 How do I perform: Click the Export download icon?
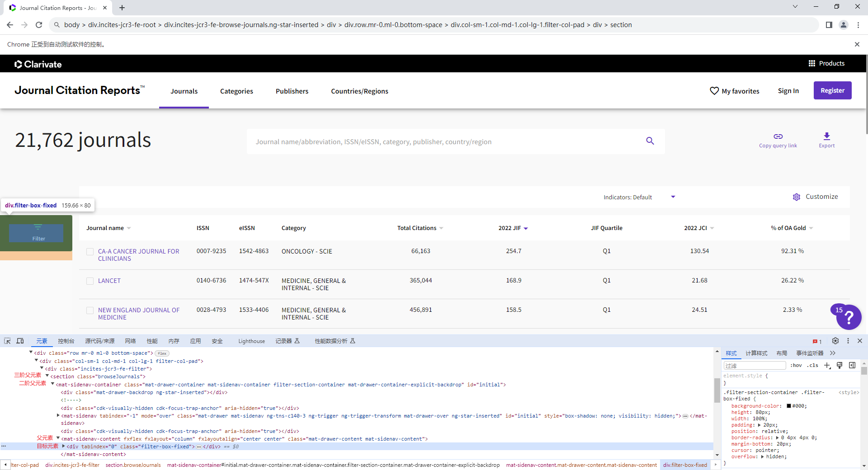click(x=827, y=136)
